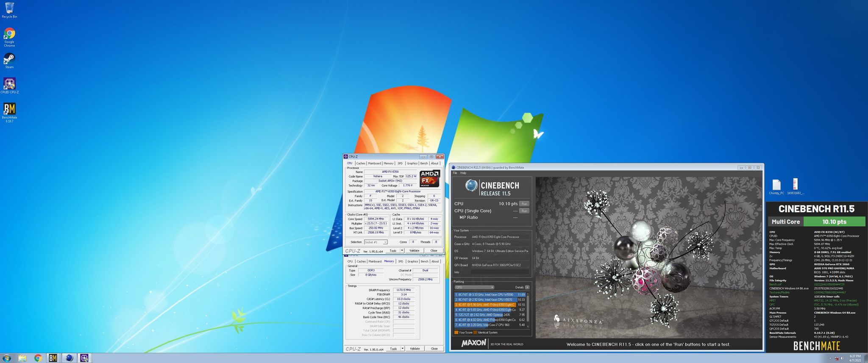This screenshot has height=363, width=868.
Task: Expand Tools dropdown arrow in top CPU-Z window
Action: click(402, 251)
